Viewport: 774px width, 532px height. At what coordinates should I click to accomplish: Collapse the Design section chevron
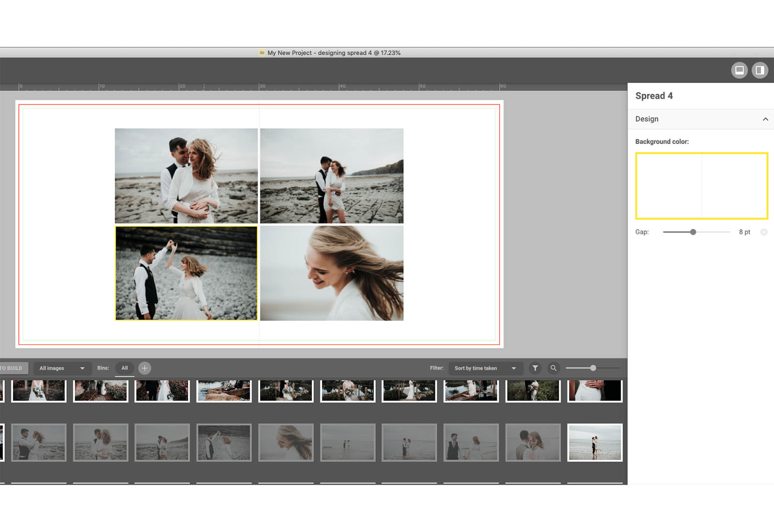coord(765,119)
